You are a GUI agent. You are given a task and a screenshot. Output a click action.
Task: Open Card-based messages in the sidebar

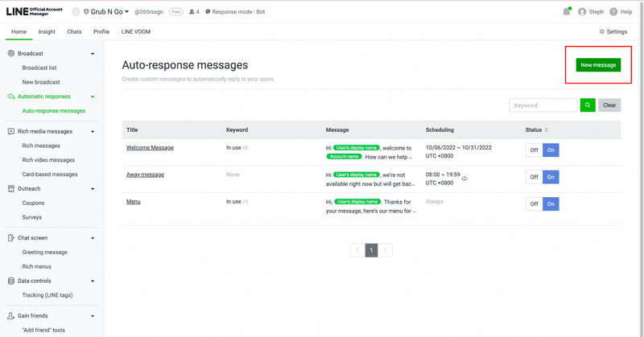pos(50,175)
